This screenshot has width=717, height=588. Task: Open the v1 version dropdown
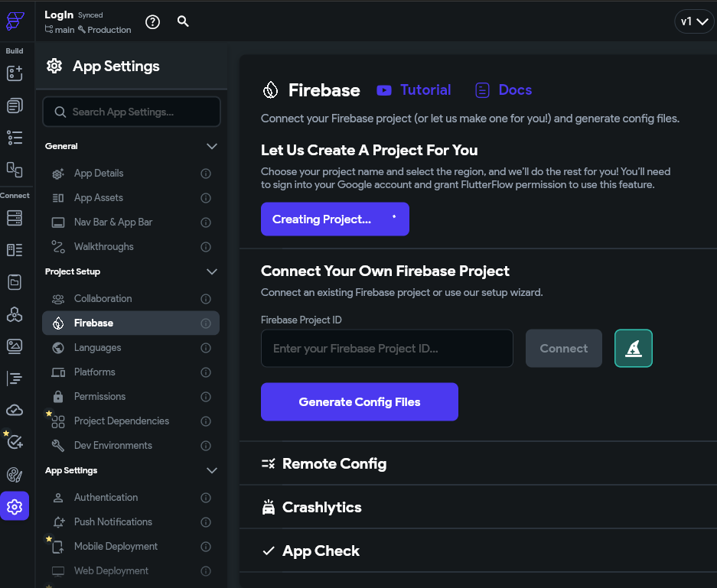pos(694,21)
